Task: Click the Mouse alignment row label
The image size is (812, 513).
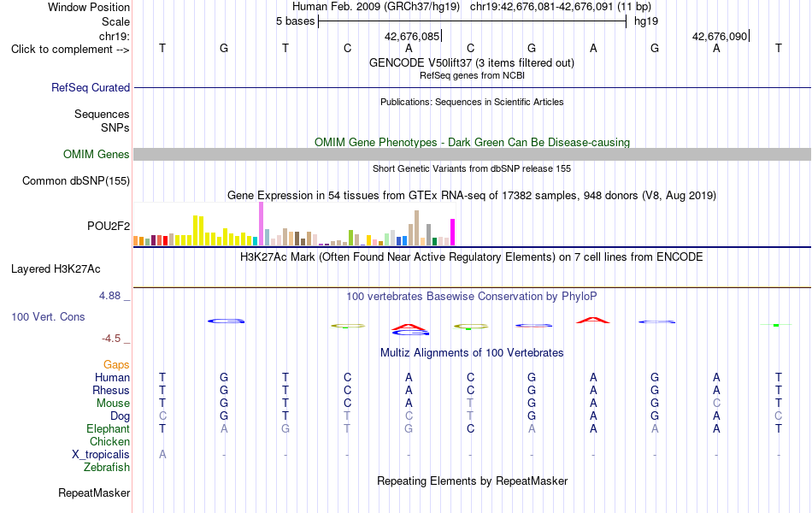Action: pos(113,404)
